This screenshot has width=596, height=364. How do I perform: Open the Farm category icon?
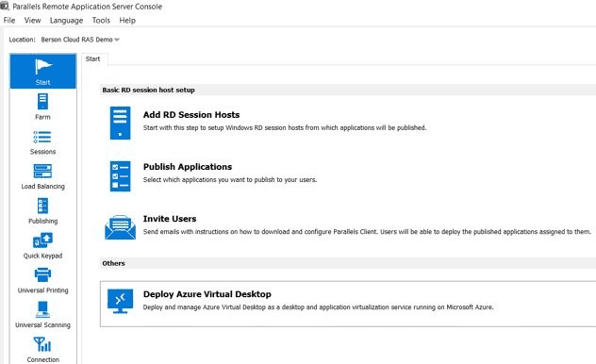42,102
